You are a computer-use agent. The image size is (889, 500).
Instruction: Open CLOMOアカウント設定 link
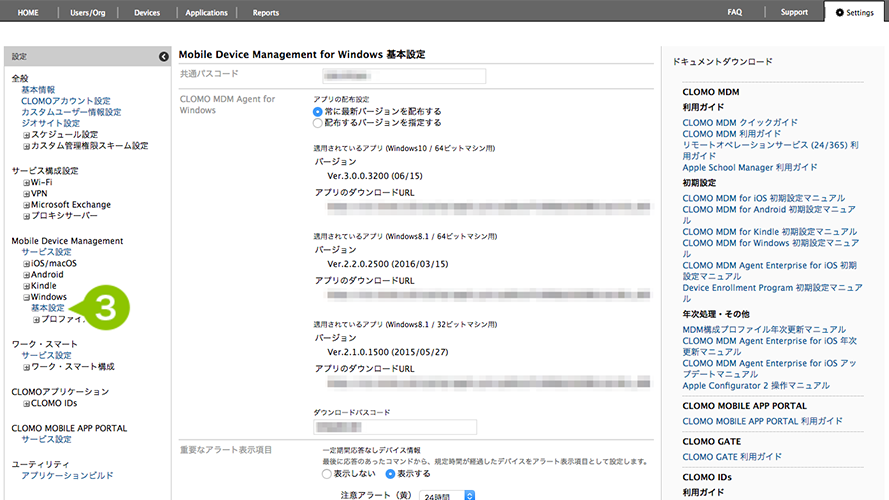click(66, 101)
